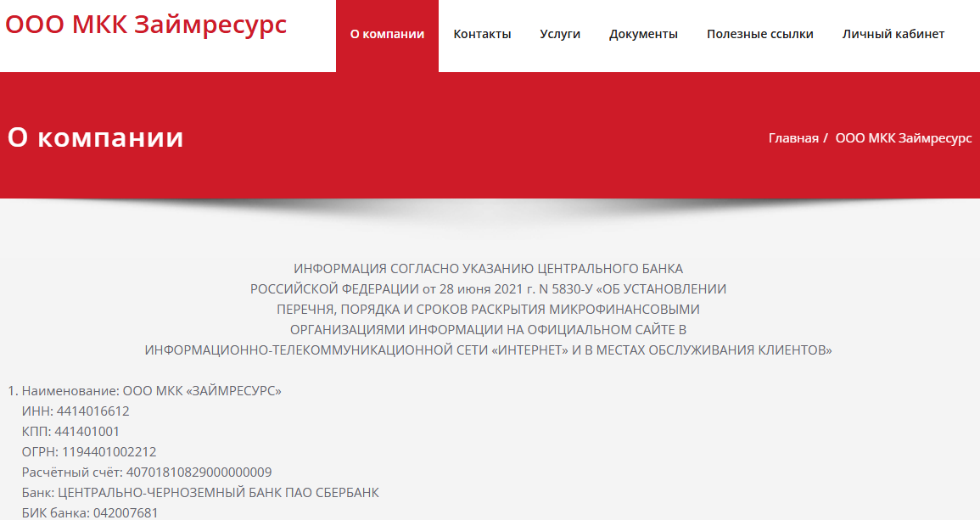980x520 pixels.
Task: Click the КПП value 441401001
Action: 93,432
